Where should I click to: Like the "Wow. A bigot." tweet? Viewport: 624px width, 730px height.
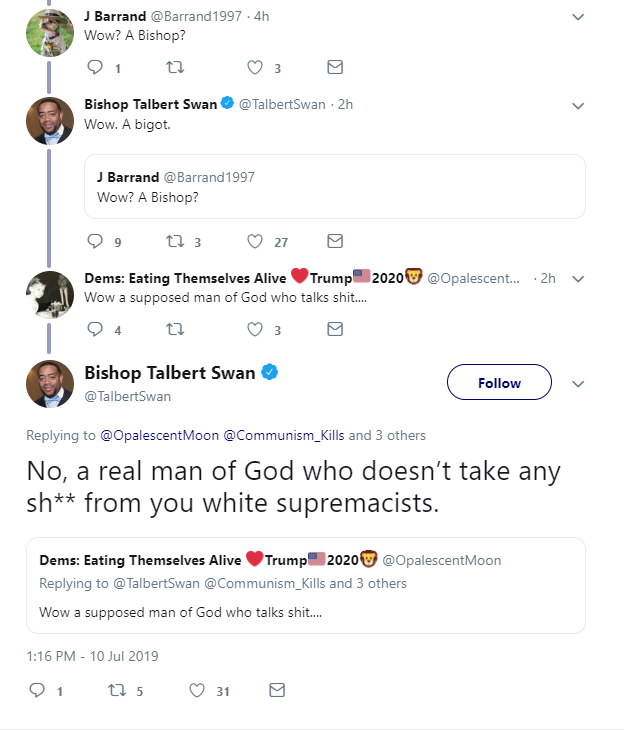pyautogui.click(x=255, y=241)
